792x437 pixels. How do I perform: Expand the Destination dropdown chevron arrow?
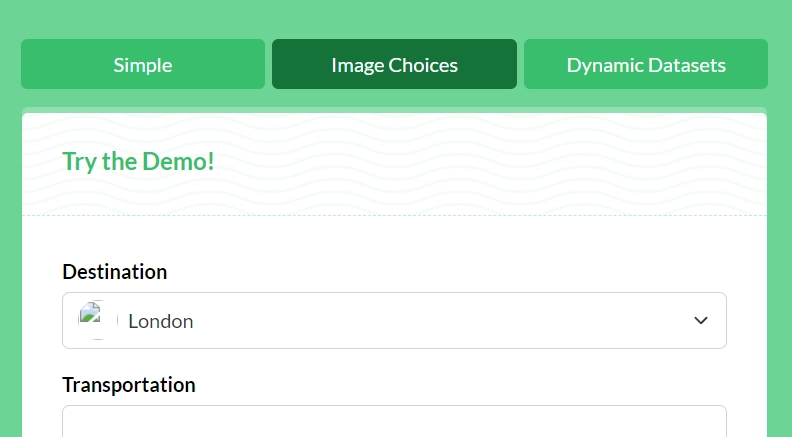[x=701, y=321]
